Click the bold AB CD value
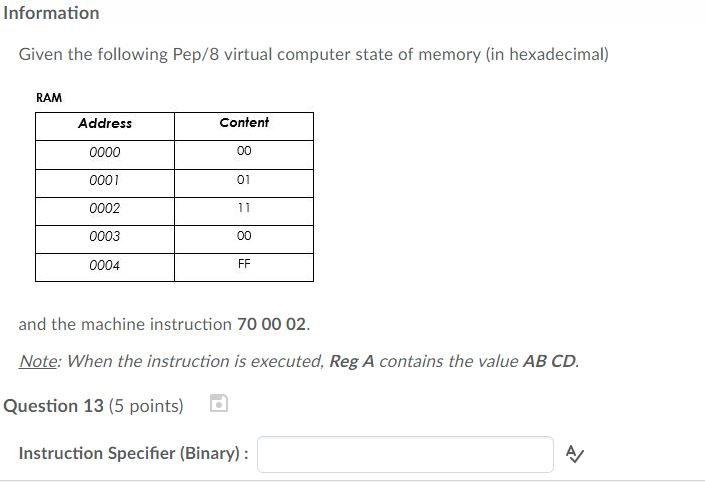Image resolution: width=705 pixels, height=482 pixels. click(x=549, y=361)
